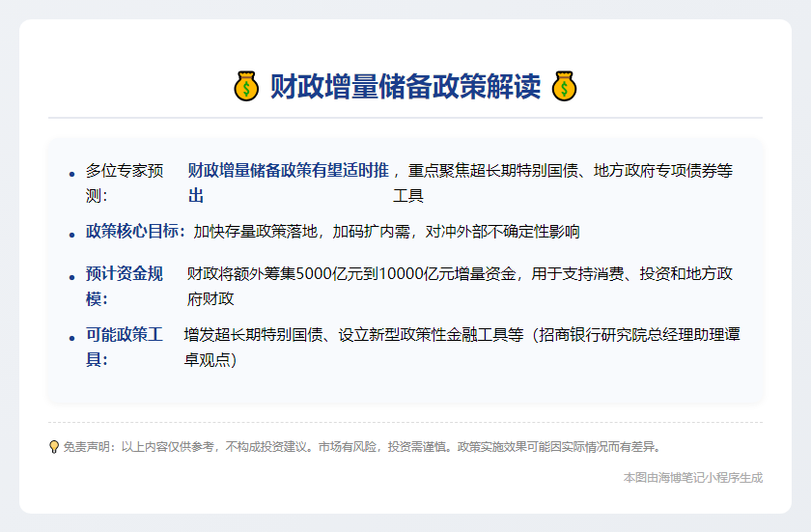Click the highlighted text 财政增量储备政策有望适时推出
The width and height of the screenshot is (811, 532).
coord(288,183)
